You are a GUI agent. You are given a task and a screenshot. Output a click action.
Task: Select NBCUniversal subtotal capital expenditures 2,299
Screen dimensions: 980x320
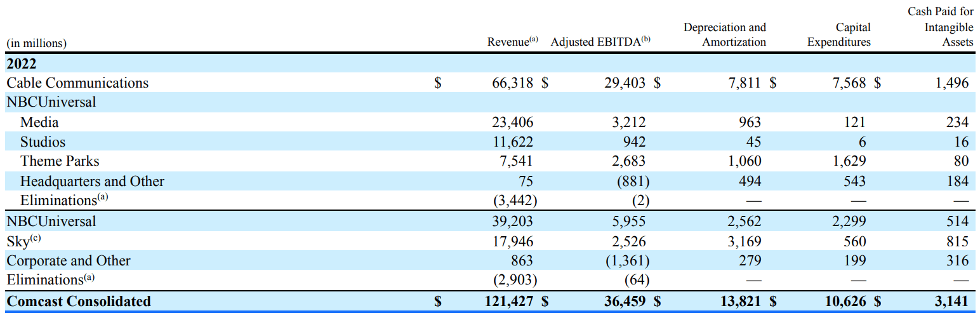click(849, 221)
